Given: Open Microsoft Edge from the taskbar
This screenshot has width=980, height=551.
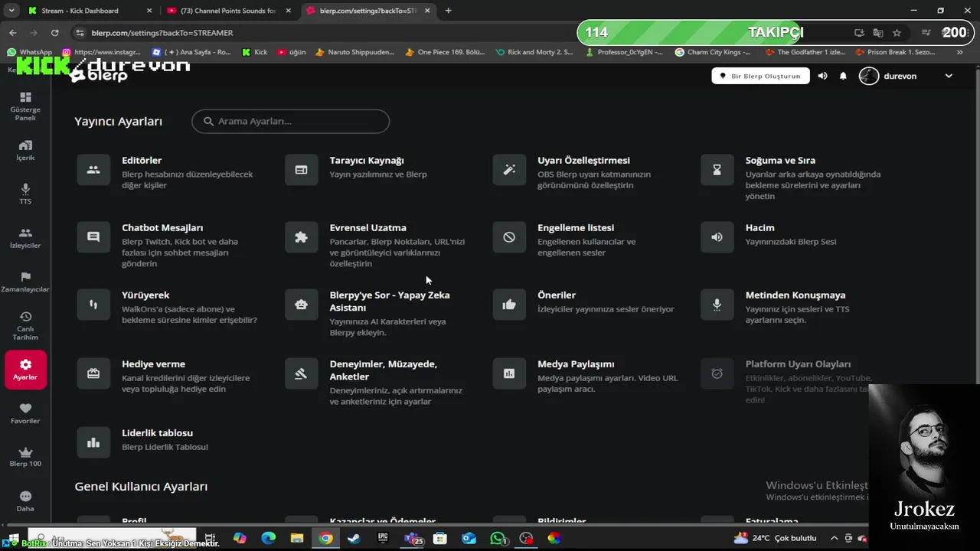Looking at the screenshot, I should [268, 538].
